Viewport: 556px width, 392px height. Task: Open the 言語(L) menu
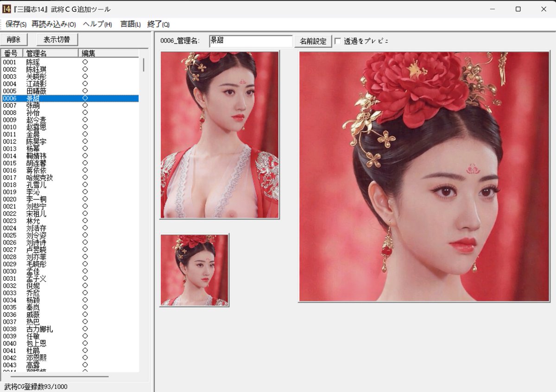click(131, 24)
